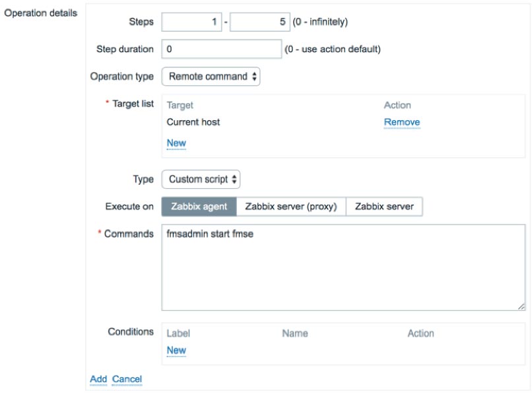
Task: Grab the Commands textarea resize handle
Action: coord(521,306)
